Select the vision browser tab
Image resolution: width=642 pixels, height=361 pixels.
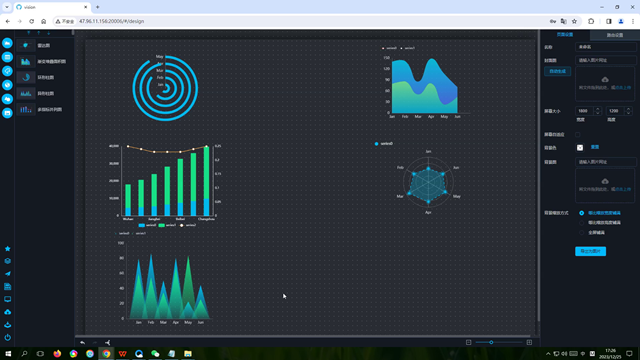51,7
